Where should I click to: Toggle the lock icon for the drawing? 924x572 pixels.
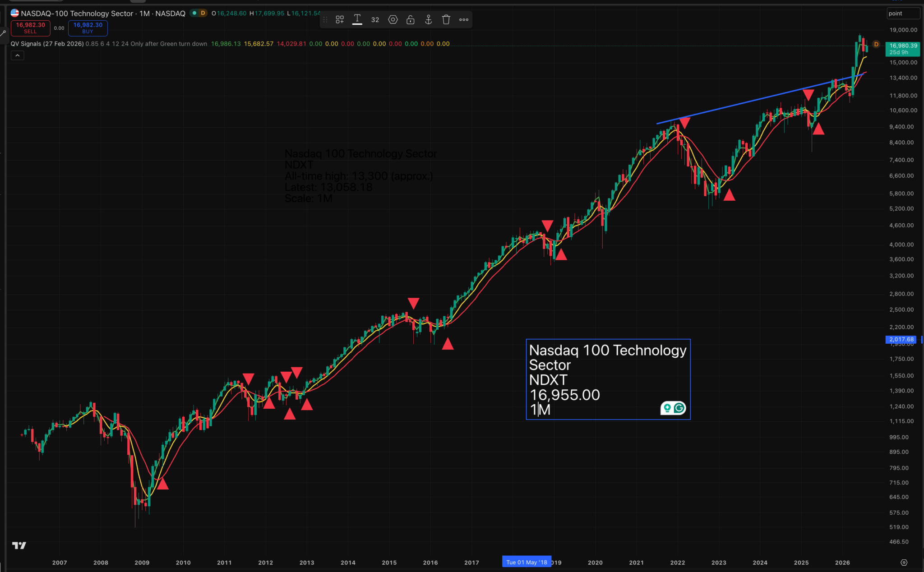pyautogui.click(x=411, y=19)
